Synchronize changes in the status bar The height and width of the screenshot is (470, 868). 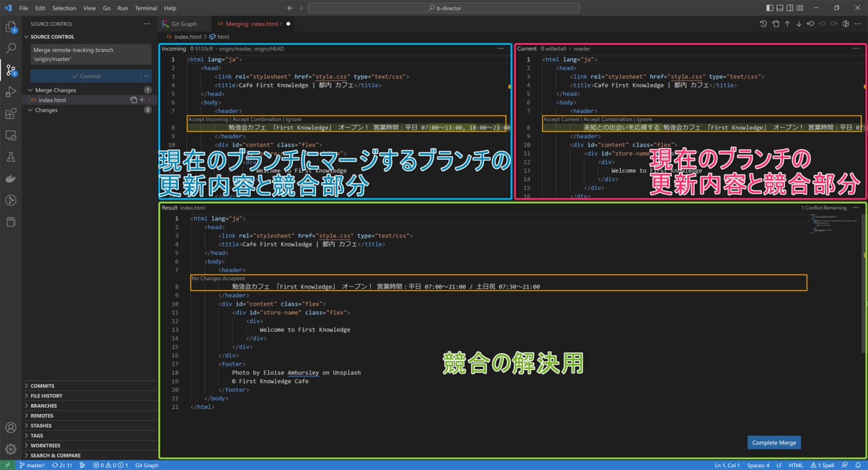(62, 465)
